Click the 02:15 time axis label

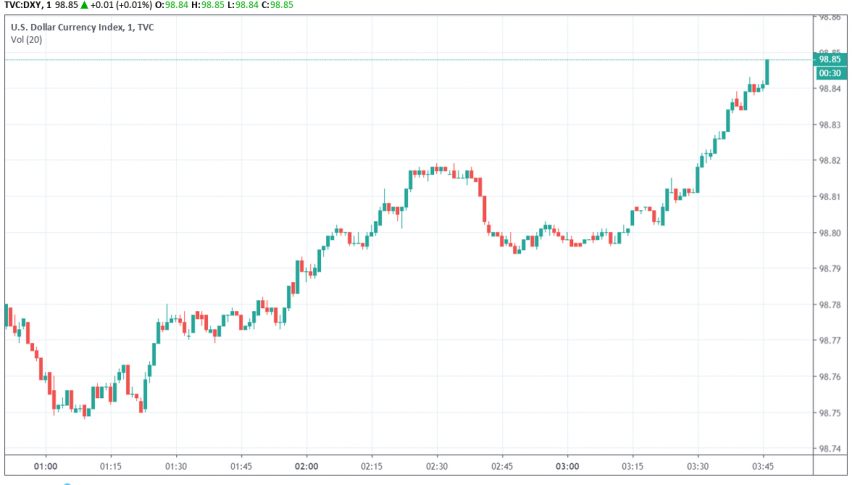[372, 467]
